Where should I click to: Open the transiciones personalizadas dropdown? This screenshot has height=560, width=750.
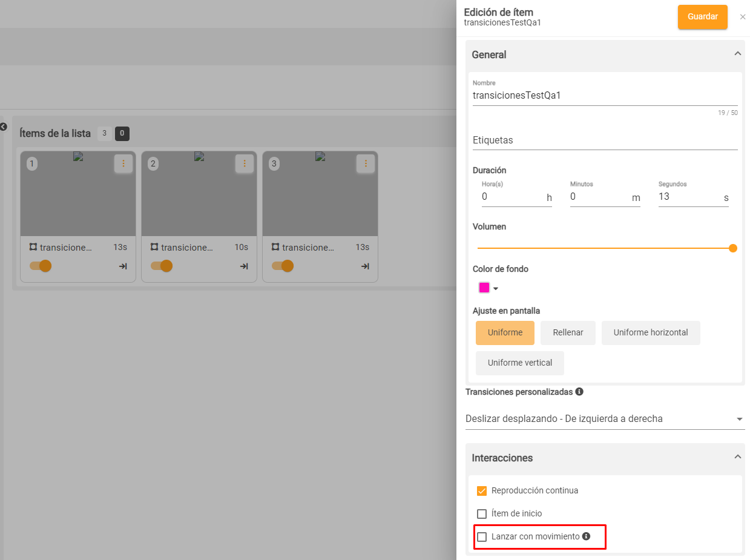click(605, 419)
